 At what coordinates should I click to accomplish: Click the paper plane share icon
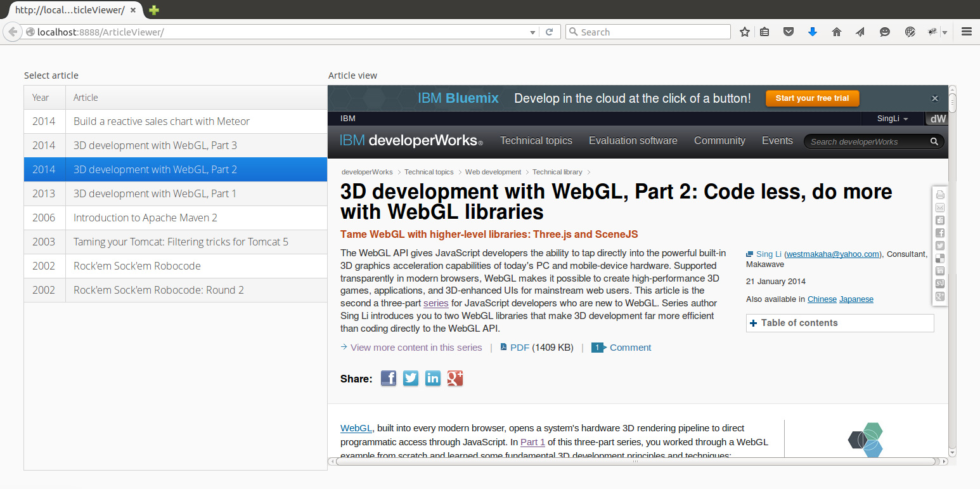pos(860,32)
